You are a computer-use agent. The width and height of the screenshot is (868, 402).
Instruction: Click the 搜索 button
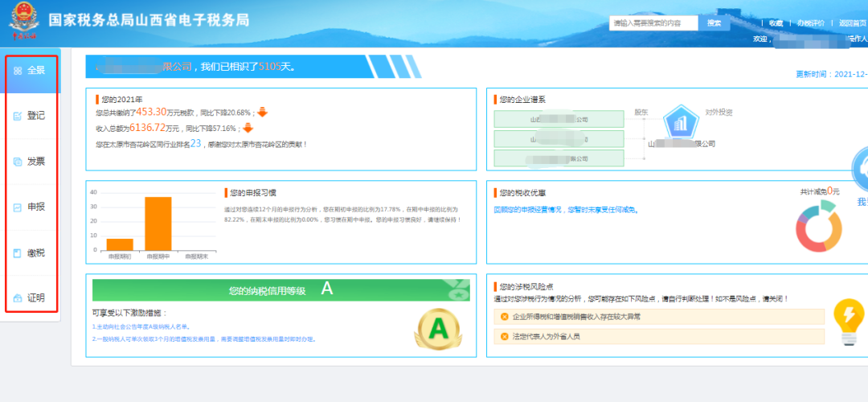pos(714,23)
